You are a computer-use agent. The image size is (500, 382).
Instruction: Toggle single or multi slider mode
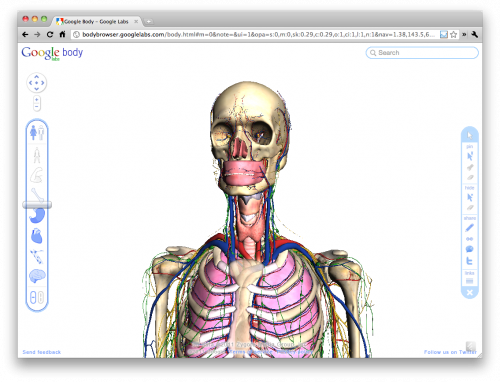coord(37,297)
